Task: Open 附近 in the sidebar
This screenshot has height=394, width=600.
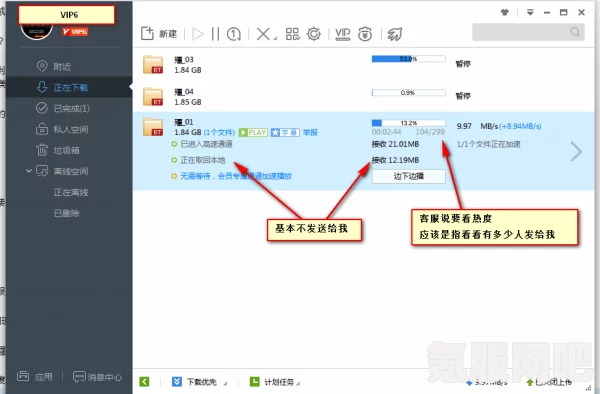Action: tap(54, 67)
